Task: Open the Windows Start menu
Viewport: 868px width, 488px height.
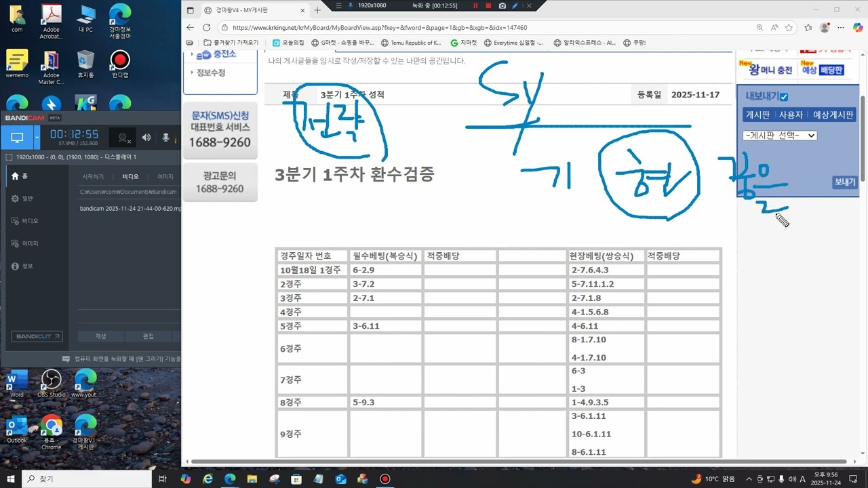Action: click(10, 479)
